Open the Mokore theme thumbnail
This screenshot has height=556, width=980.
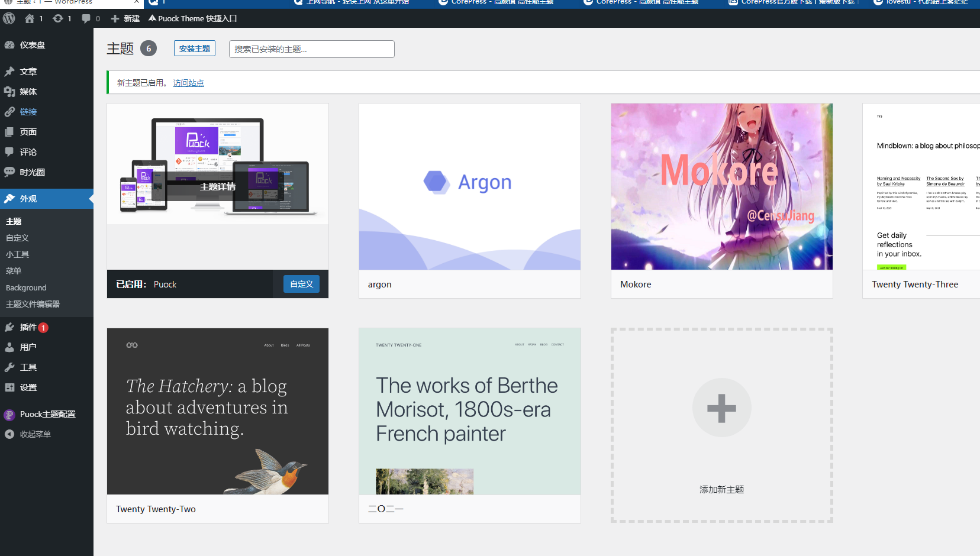click(722, 187)
